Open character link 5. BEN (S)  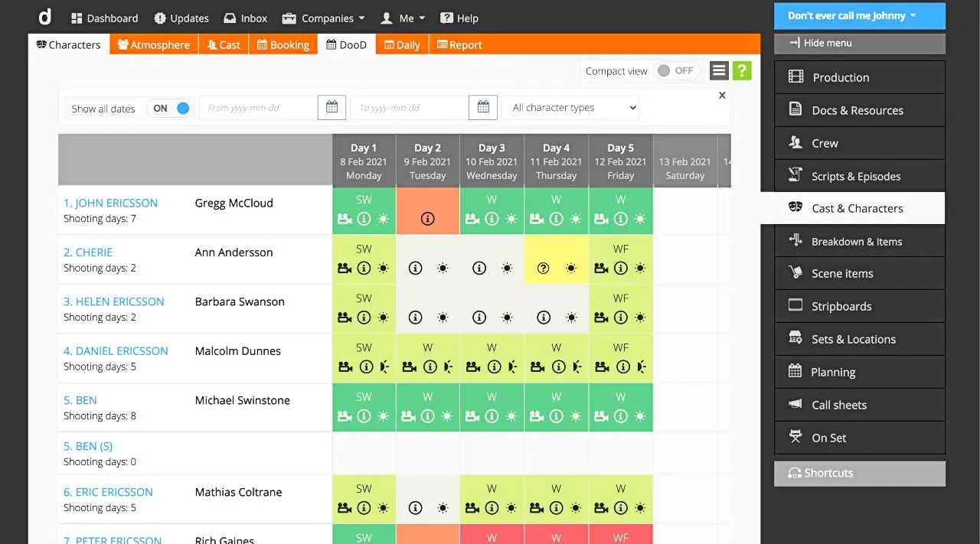[88, 446]
